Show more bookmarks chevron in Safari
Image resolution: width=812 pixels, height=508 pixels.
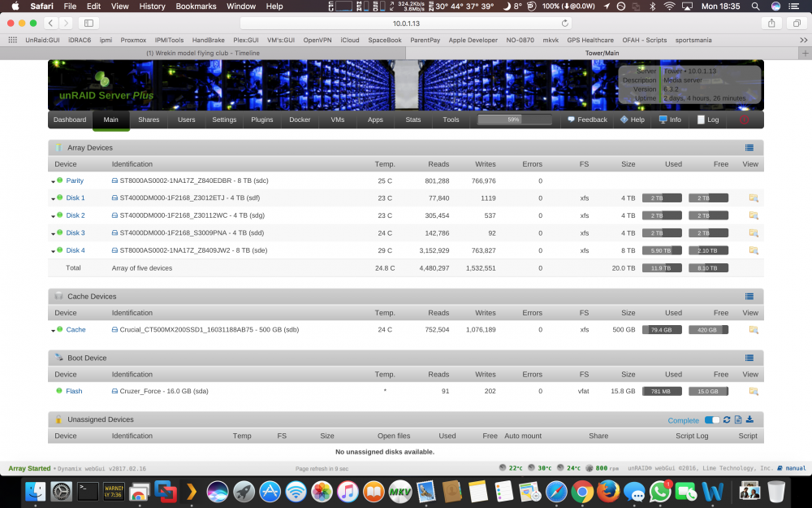coord(803,40)
